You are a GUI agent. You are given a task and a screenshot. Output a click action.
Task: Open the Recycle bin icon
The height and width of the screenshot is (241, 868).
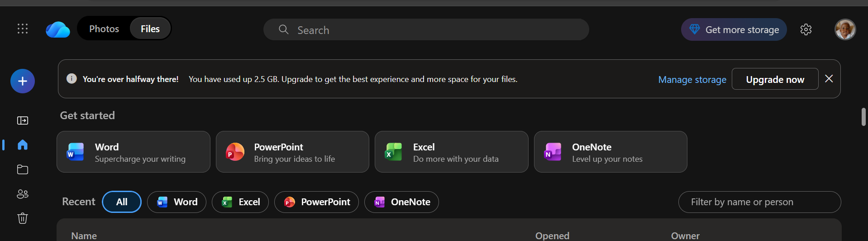click(x=23, y=218)
